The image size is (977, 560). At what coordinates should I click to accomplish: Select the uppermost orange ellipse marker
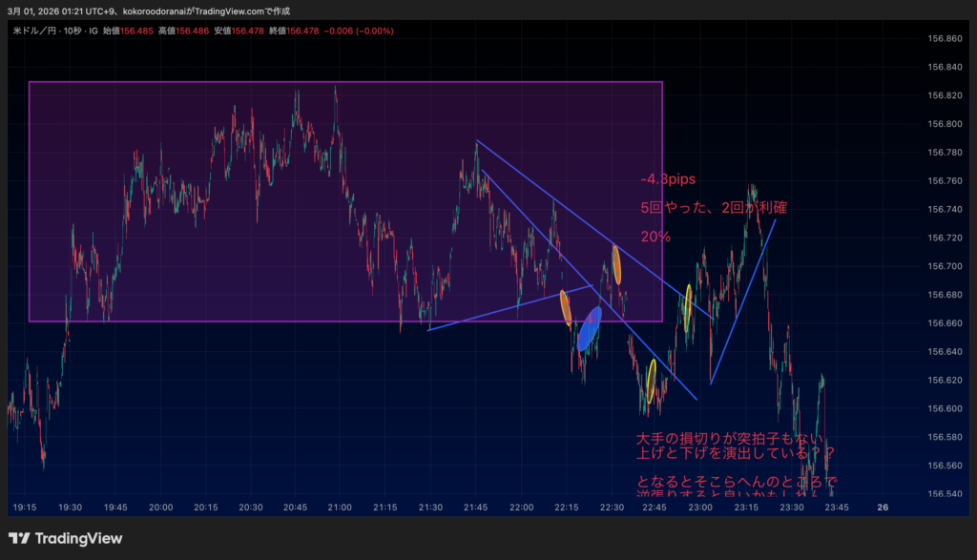tap(616, 265)
